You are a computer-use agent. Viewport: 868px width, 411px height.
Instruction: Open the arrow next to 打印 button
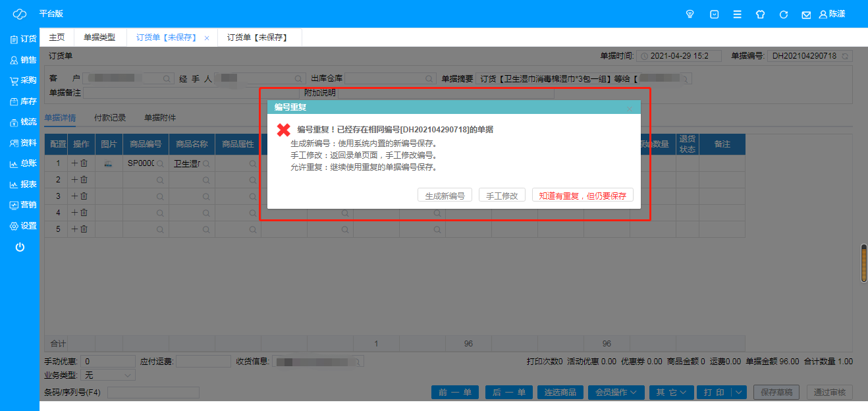[739, 393]
